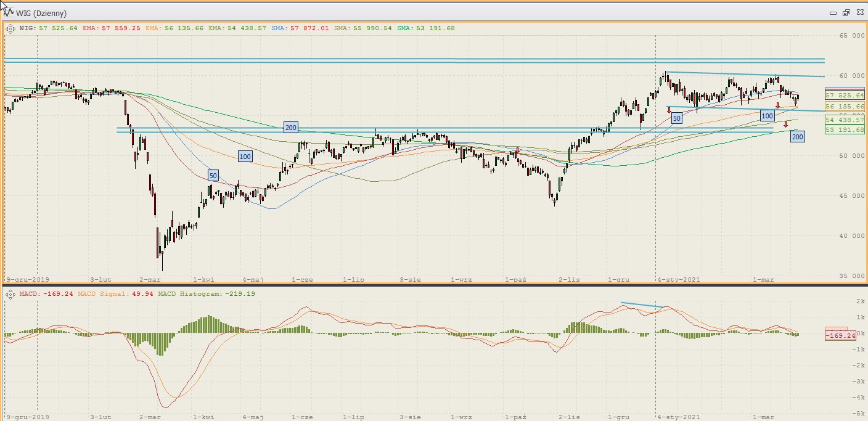Restore down the WIG chart window
Screen dimensions: 868x421
coord(846,13)
